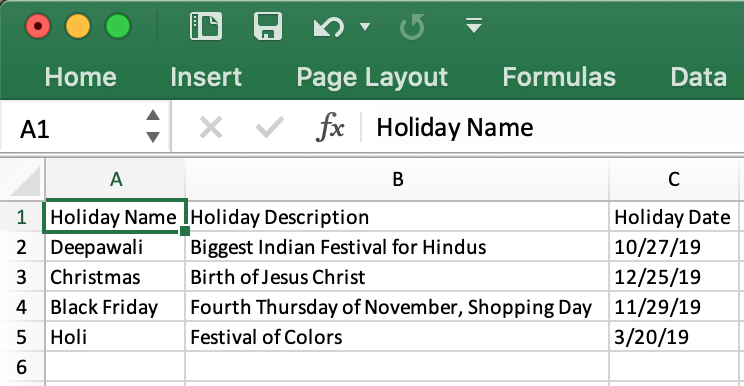Click the Undo arrow icon
744x386 pixels.
pyautogui.click(x=328, y=26)
